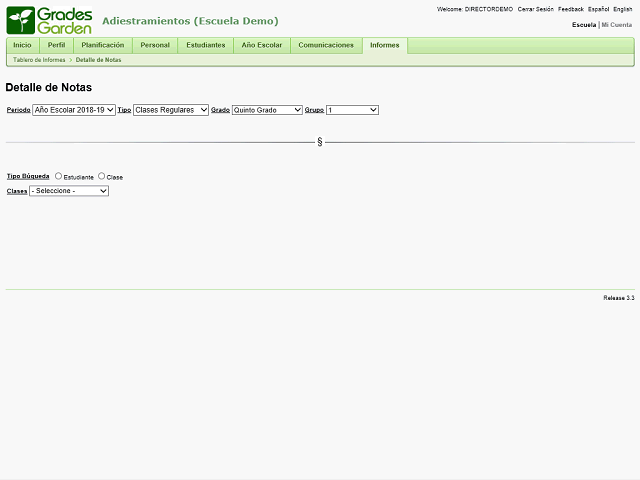The image size is (640, 480).
Task: Open the Perfil tab
Action: pos(56,45)
